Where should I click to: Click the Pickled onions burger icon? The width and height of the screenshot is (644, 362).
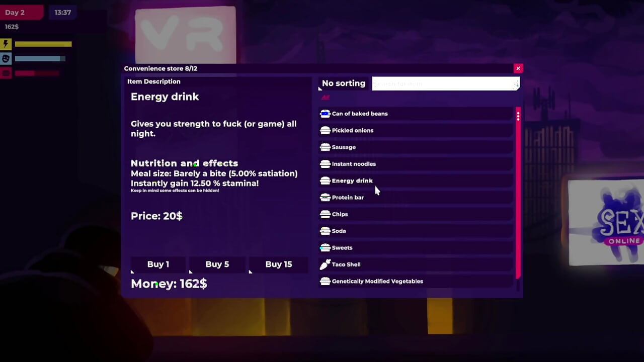[325, 130]
